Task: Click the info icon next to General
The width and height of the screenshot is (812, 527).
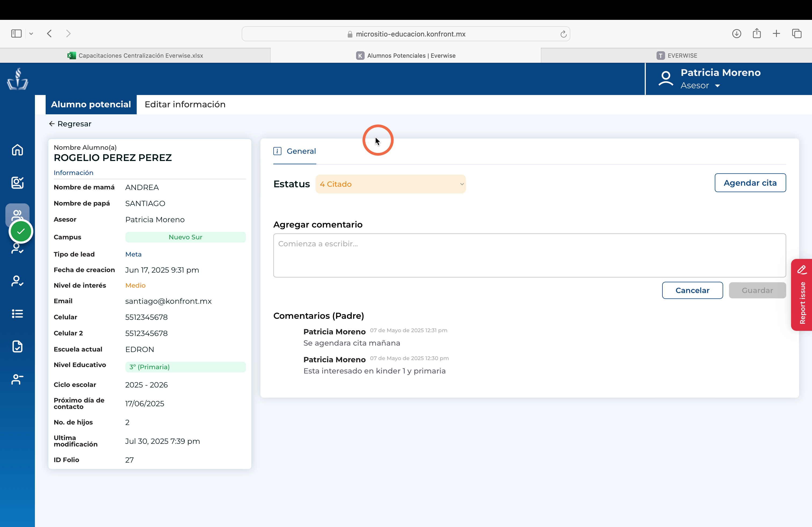Action: pos(277,151)
